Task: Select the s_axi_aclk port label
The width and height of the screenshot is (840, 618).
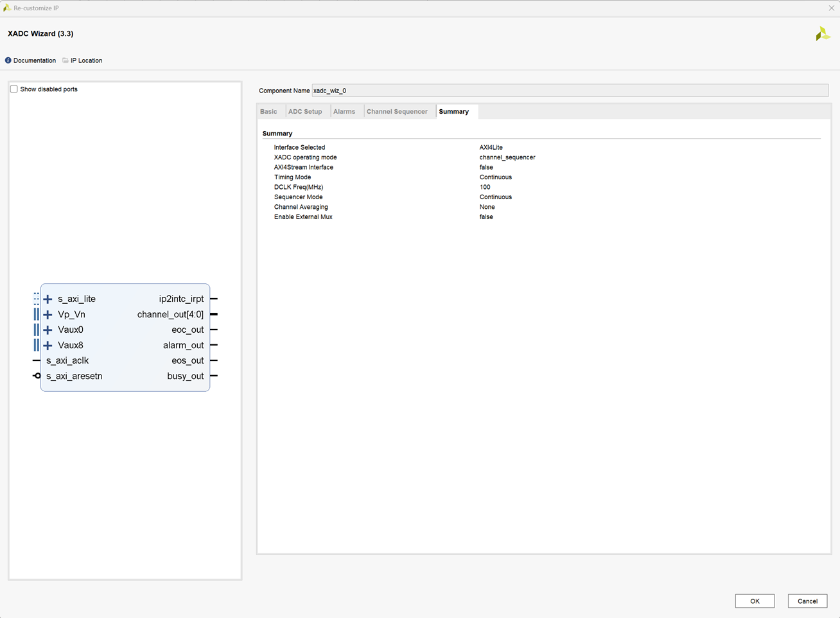Action: tap(67, 360)
